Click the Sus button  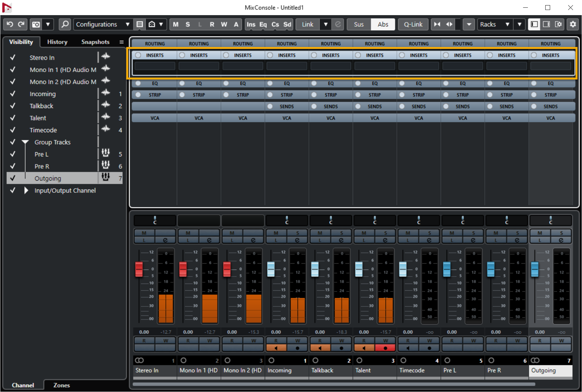(x=358, y=24)
